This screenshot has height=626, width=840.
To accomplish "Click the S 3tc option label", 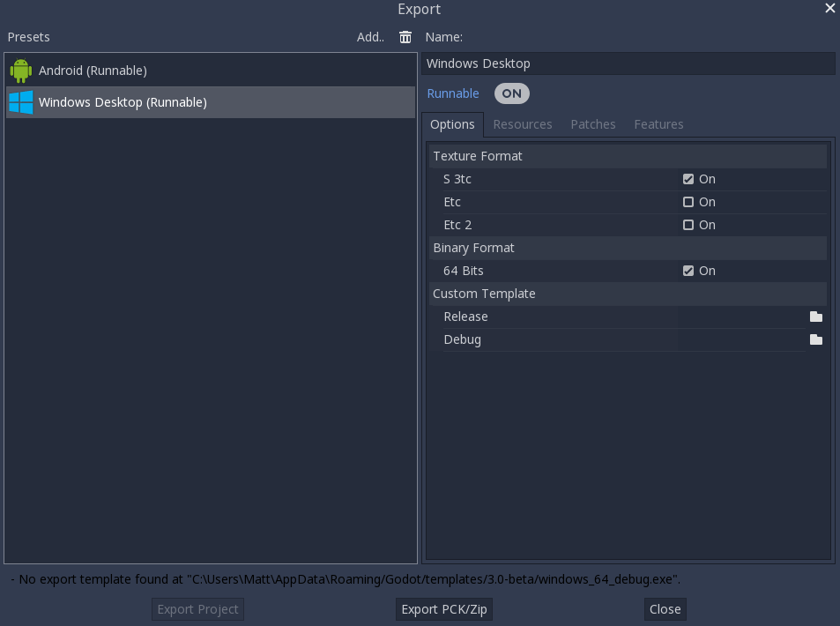I will click(x=457, y=179).
